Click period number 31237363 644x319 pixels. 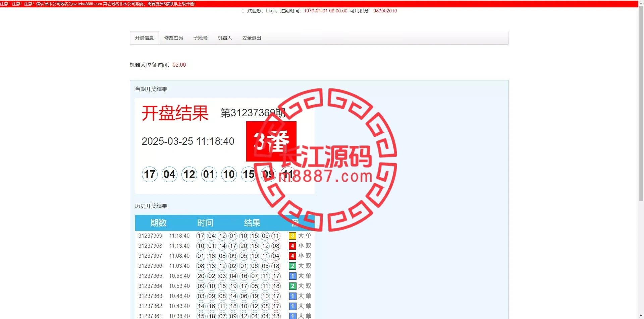(150, 296)
